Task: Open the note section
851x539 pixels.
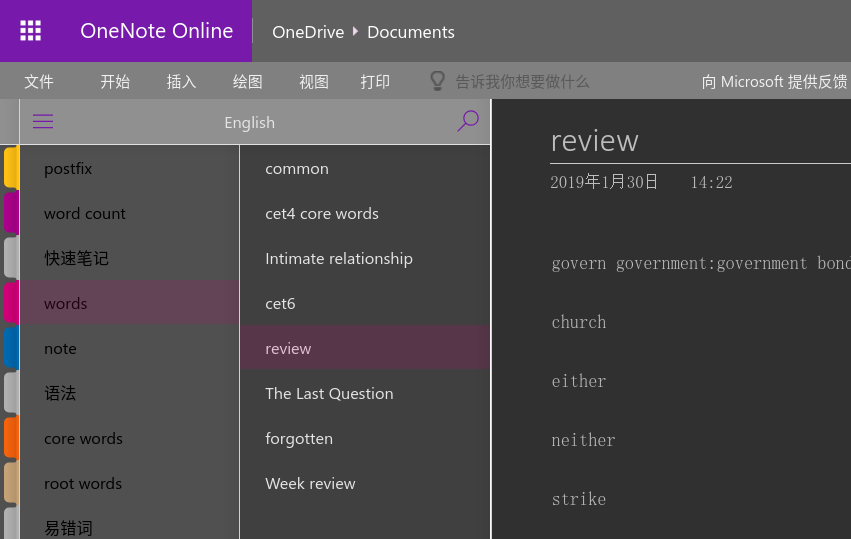Action: [129, 348]
